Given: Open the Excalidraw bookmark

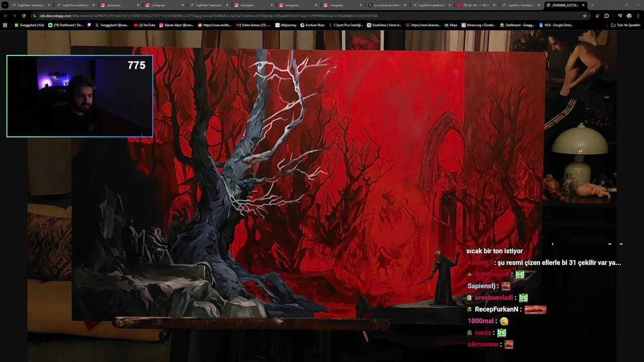Looking at the screenshot, I should point(384,25).
